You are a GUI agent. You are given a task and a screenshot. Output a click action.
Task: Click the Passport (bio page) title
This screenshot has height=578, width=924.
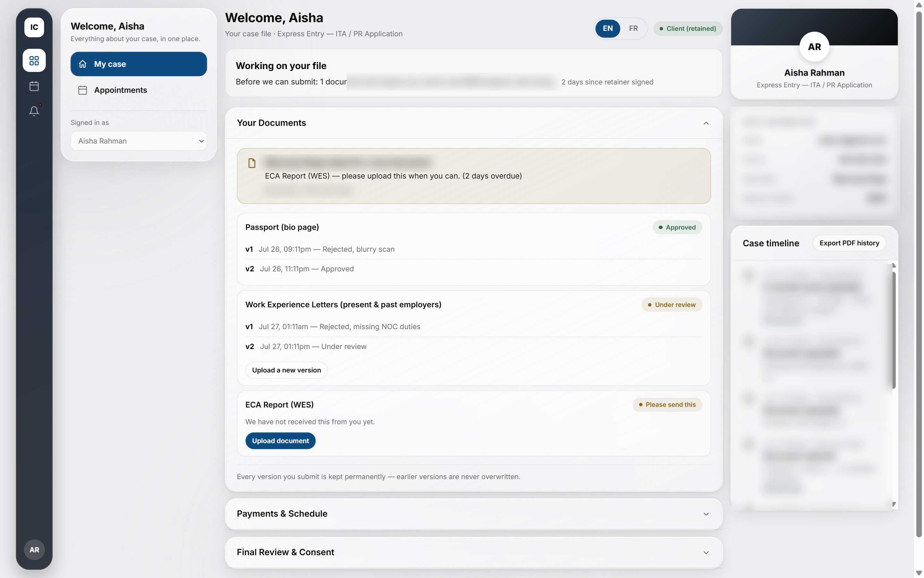pos(282,227)
